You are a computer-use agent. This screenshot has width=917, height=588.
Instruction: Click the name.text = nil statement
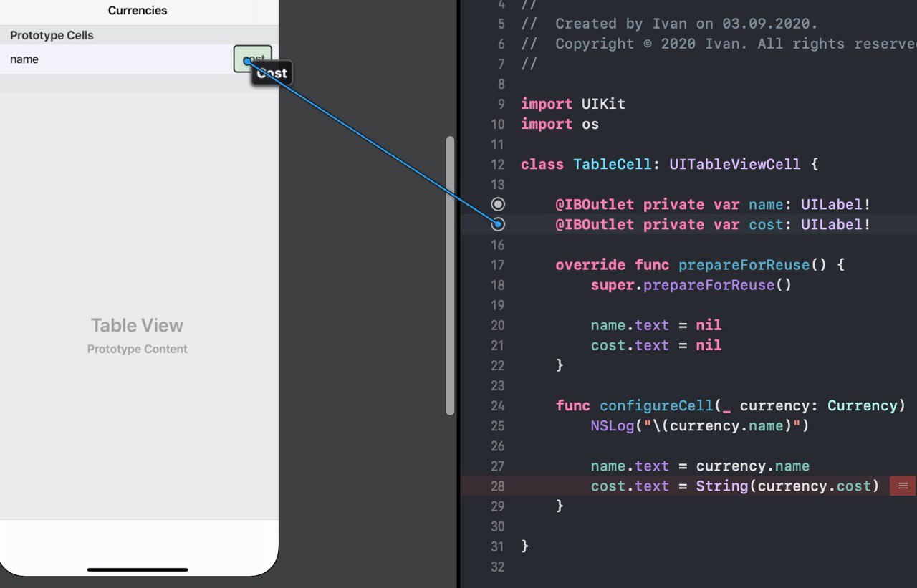[x=656, y=325]
